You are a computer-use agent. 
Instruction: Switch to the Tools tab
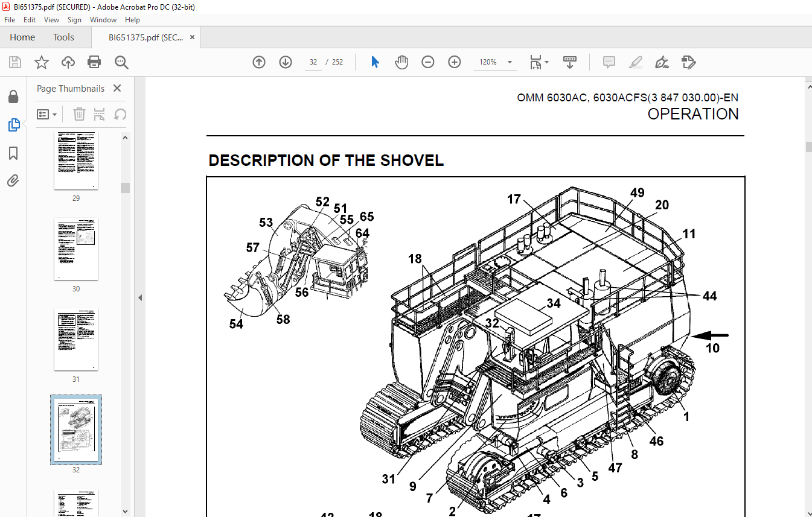tap(63, 37)
